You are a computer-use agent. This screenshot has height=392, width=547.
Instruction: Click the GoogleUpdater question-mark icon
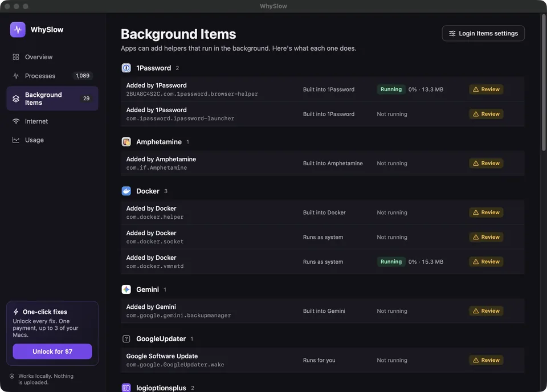[126, 338]
